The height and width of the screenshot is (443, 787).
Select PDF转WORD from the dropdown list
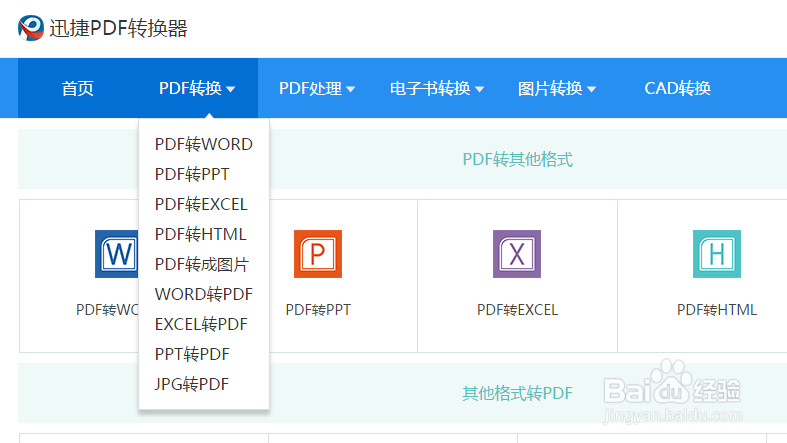204,144
